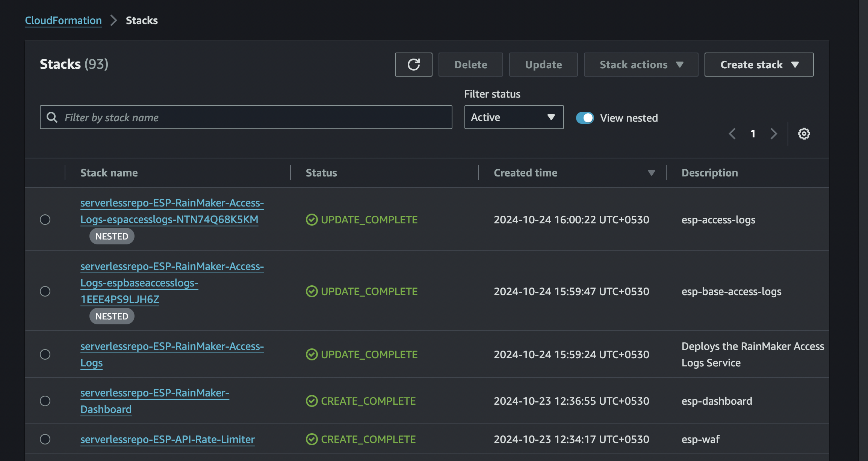Open the serverlessrepo-ESP-API-Rate-Limiter stack link
The width and height of the screenshot is (868, 461).
[x=168, y=439]
